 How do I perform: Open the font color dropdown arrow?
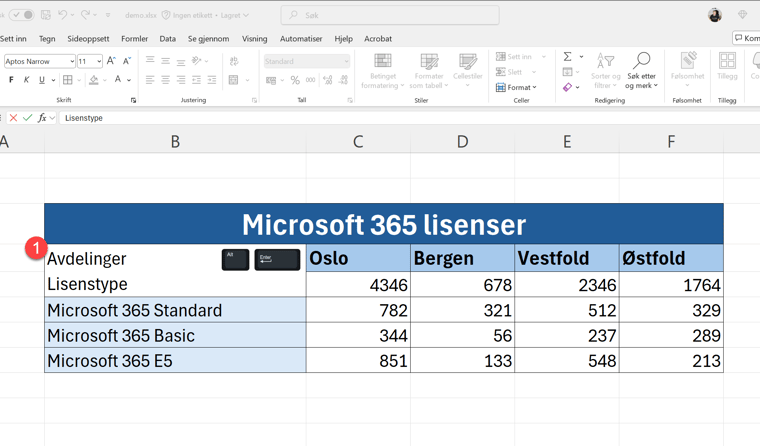pos(129,80)
